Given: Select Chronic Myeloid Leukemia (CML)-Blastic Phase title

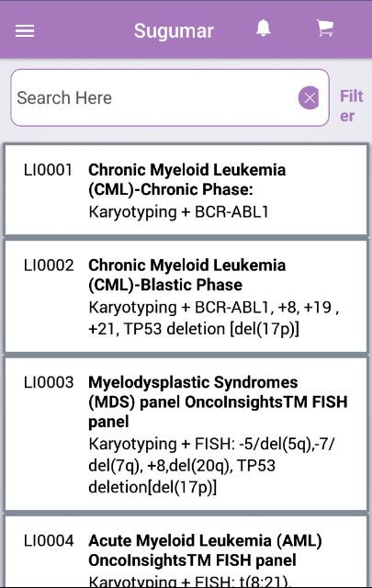Looking at the screenshot, I should click(186, 275).
